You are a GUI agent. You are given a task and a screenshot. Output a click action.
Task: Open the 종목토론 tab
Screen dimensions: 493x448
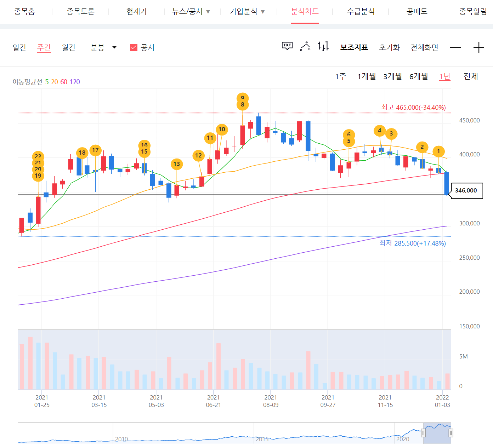click(x=80, y=12)
